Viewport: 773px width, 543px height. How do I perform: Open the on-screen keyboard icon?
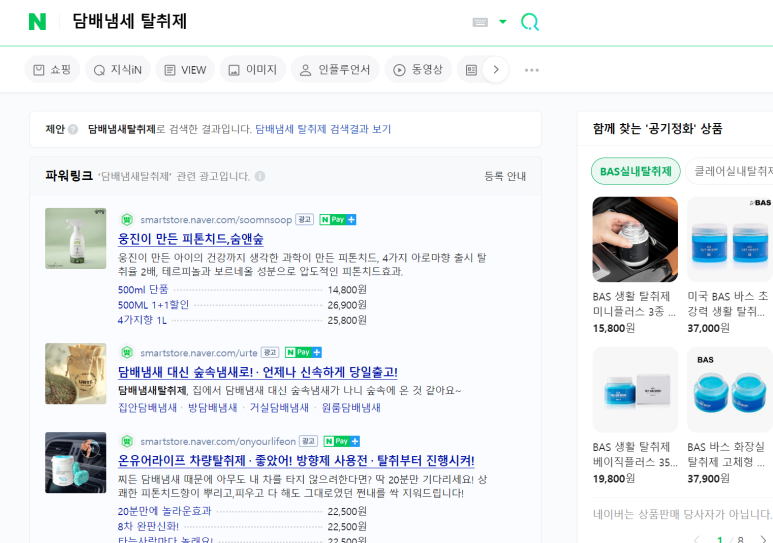[480, 22]
